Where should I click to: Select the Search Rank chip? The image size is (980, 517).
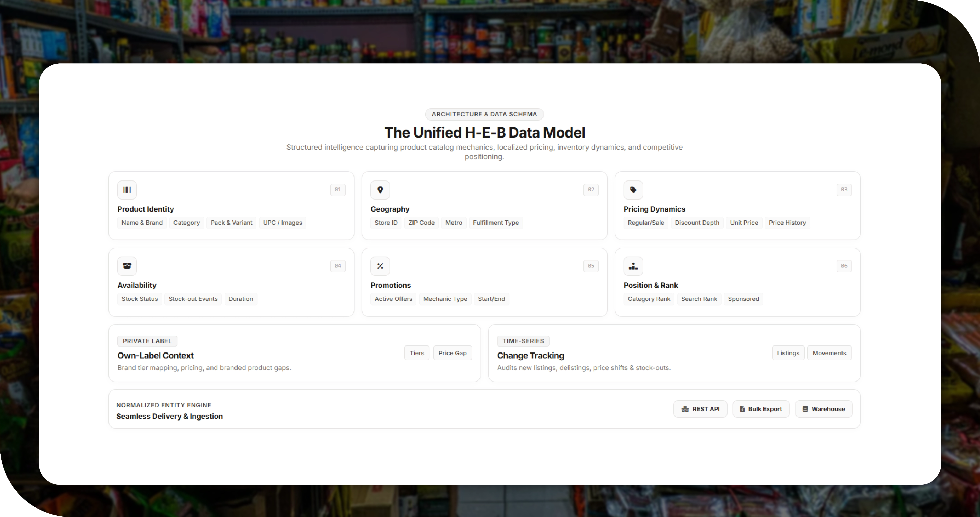699,299
